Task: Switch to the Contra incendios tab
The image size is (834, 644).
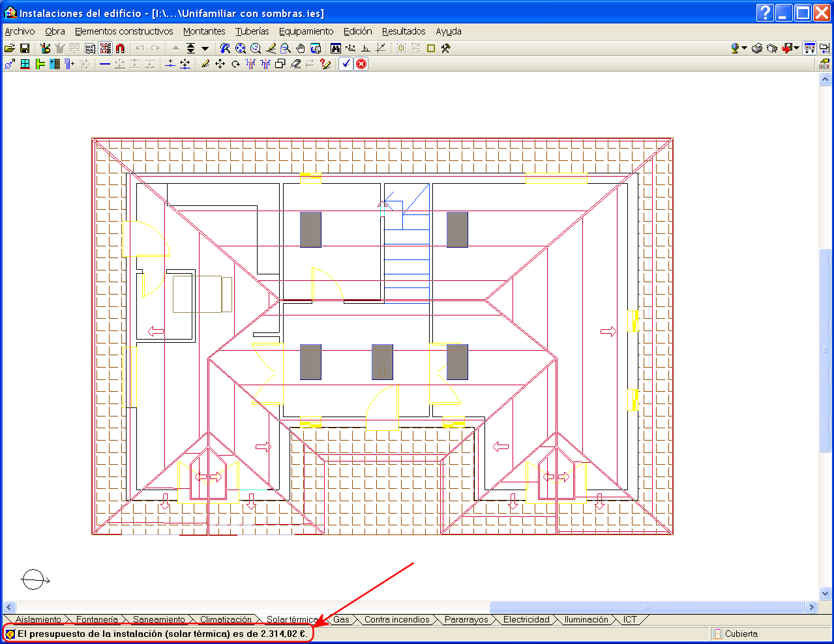Action: click(x=397, y=620)
